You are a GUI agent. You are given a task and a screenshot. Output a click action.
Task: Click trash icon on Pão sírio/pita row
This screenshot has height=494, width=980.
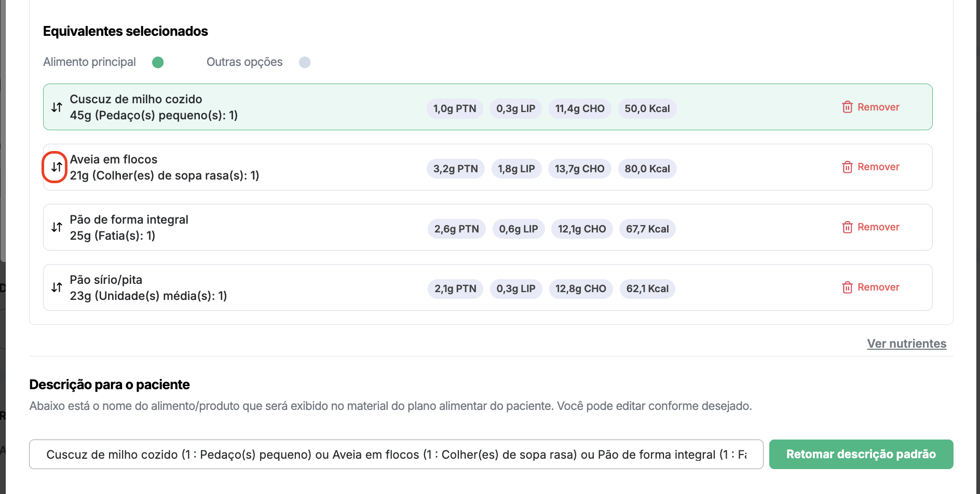pos(847,287)
